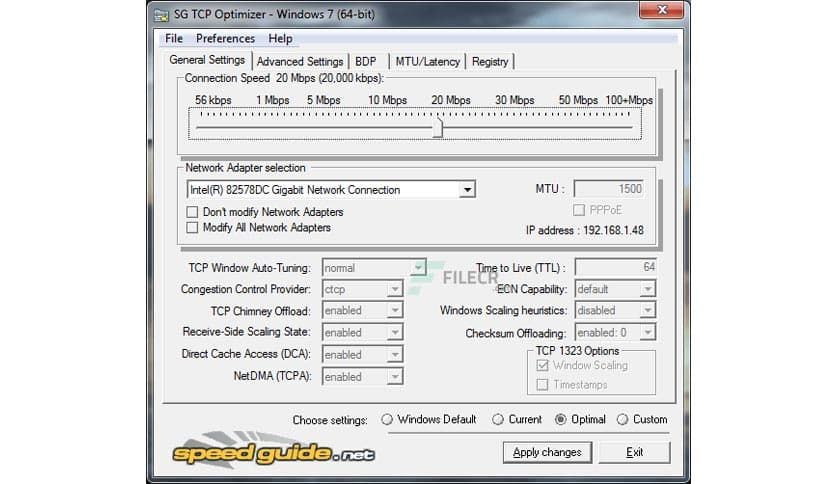
Task: Click the SG TCP Optimizer title bar icon
Action: pos(161,14)
